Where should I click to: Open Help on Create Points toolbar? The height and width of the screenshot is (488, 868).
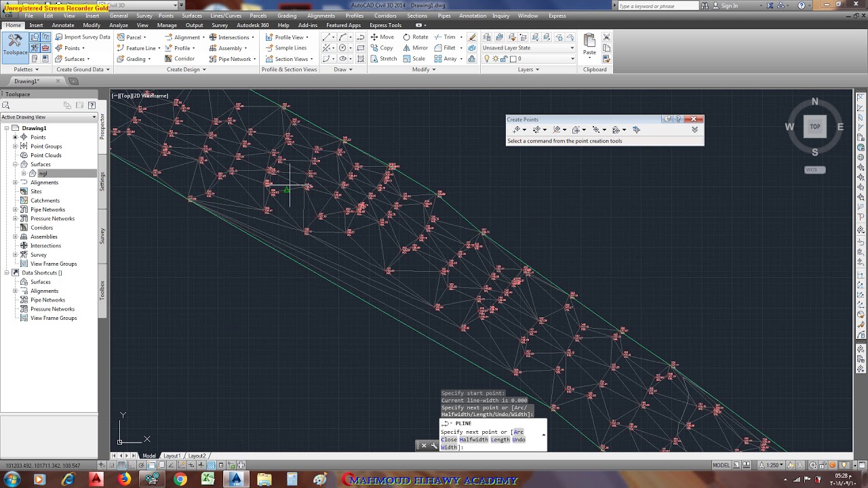pyautogui.click(x=678, y=119)
